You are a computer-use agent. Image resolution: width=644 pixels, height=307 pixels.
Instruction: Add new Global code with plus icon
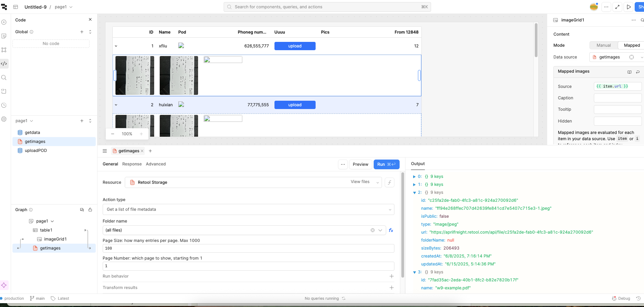click(82, 32)
